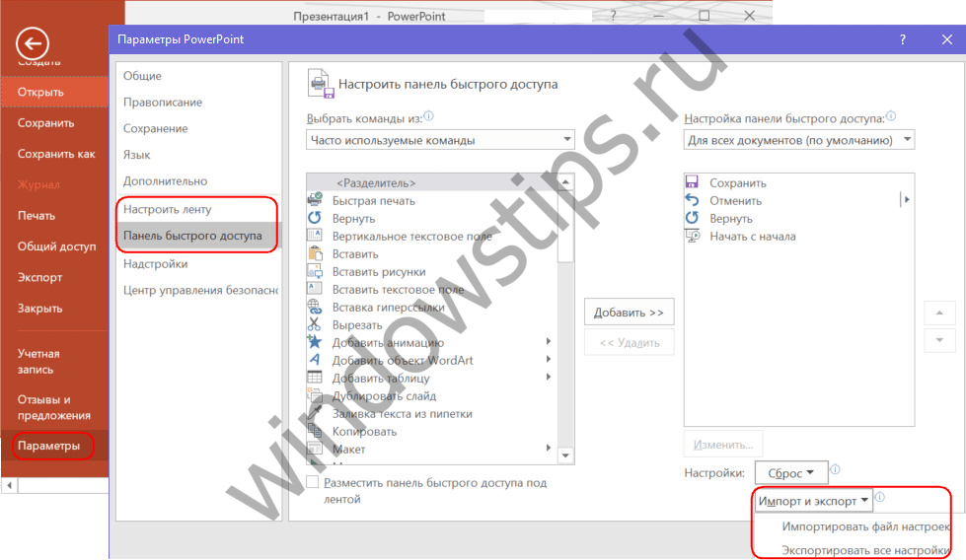Screen dimensions: 966x560
Task: Click the info icon beside 'Настройка панели быстрого доступа'
Action: tap(891, 115)
